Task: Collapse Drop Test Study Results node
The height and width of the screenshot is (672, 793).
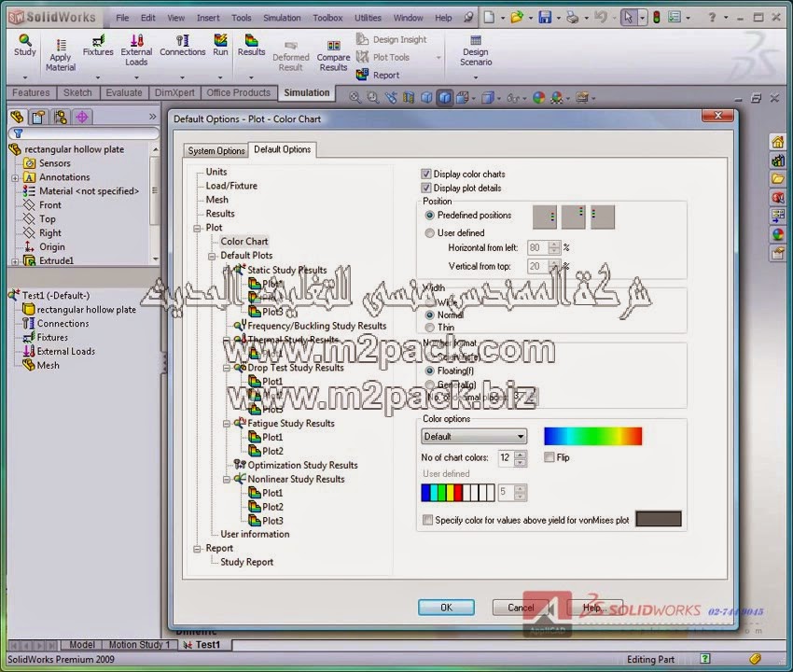Action: pos(227,368)
